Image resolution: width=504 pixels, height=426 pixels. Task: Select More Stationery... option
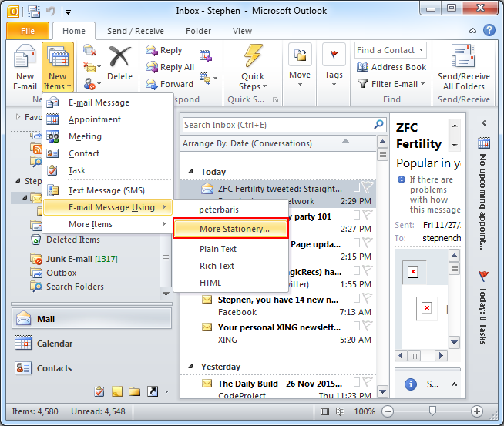(x=230, y=229)
